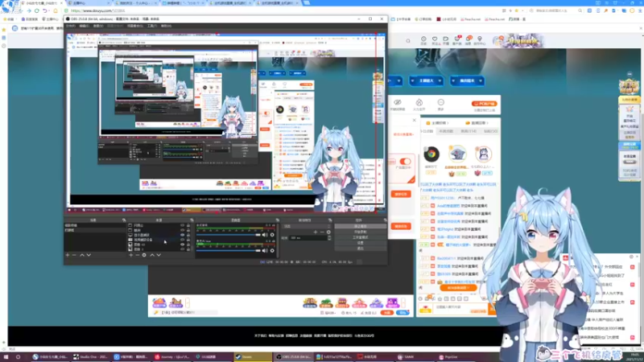Open OBS View menu
The width and height of the screenshot is (644, 362).
pyautogui.click(x=97, y=26)
